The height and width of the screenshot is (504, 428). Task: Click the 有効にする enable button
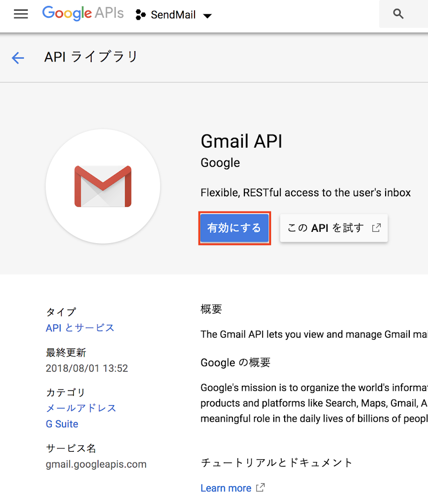[x=234, y=228]
